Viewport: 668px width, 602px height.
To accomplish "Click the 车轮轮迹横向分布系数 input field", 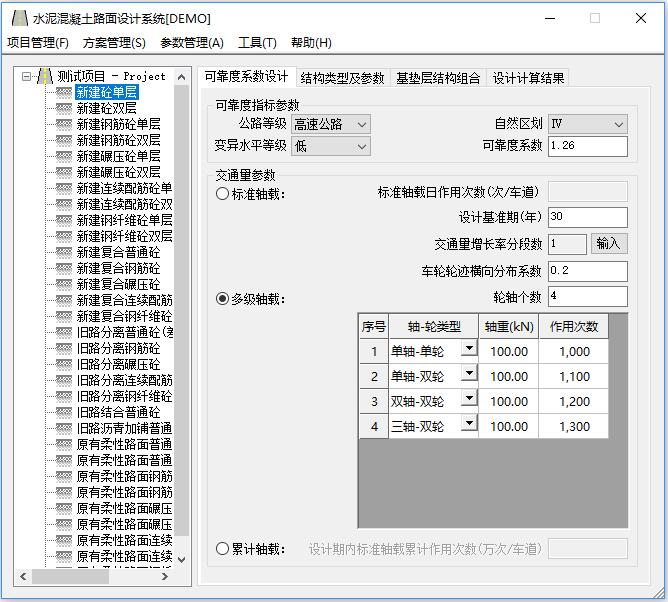I will [x=587, y=271].
